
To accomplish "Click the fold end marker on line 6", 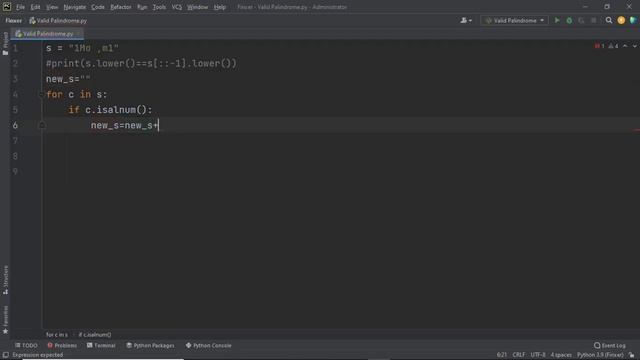I will 41,125.
